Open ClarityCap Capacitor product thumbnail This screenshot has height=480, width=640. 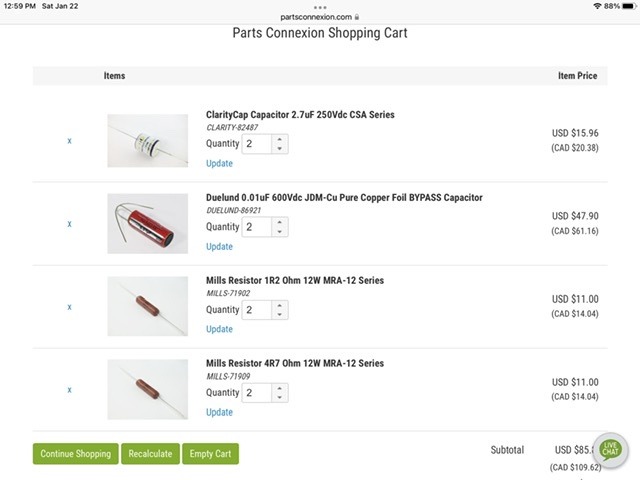(148, 141)
